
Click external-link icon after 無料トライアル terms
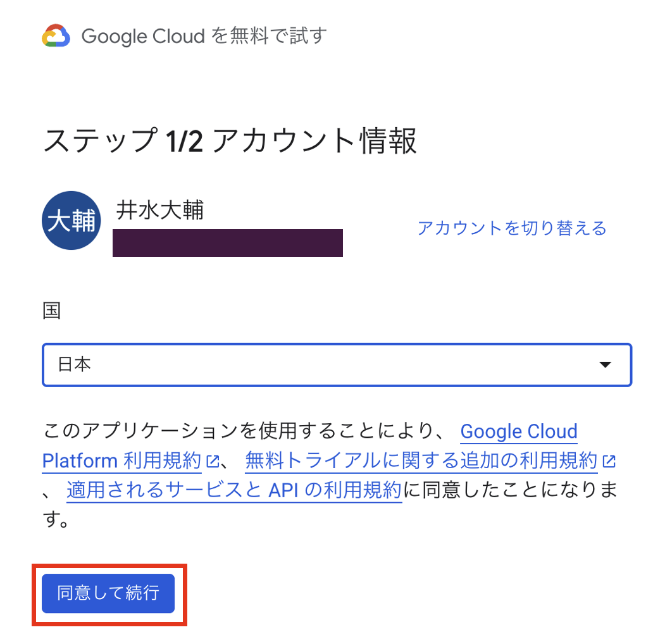coord(609,462)
